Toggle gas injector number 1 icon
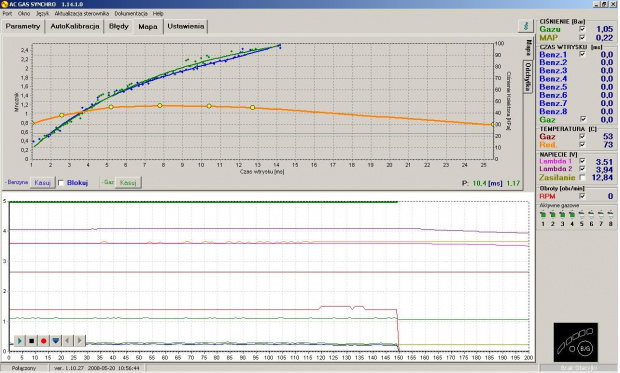 pyautogui.click(x=543, y=215)
